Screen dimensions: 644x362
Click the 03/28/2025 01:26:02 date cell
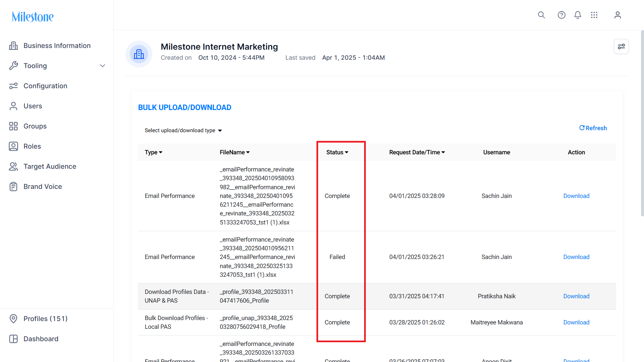417,322
